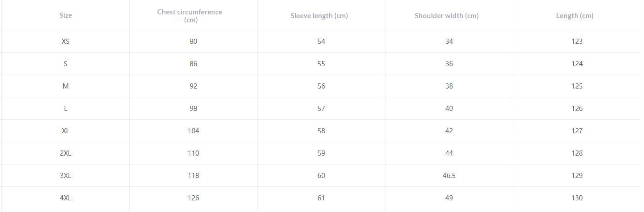Viewport: 644px width, 212px height.
Task: Select the Sleeve length (cm) header
Action: (319, 16)
